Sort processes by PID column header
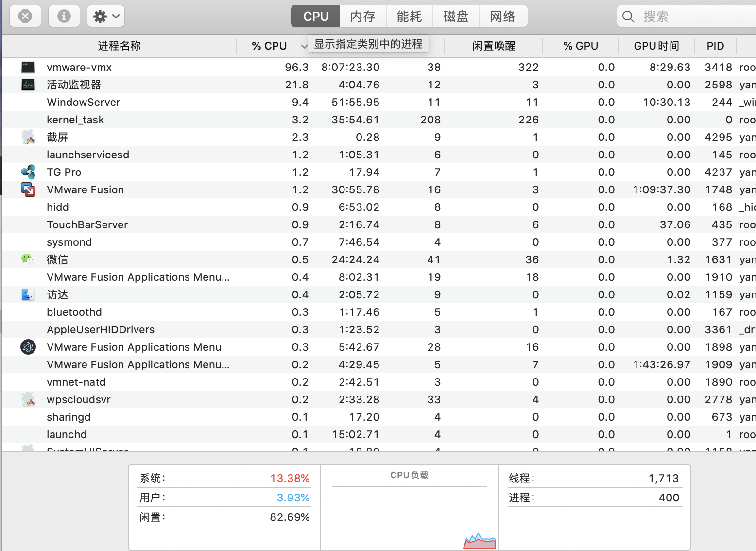This screenshot has height=551, width=756. tap(715, 46)
